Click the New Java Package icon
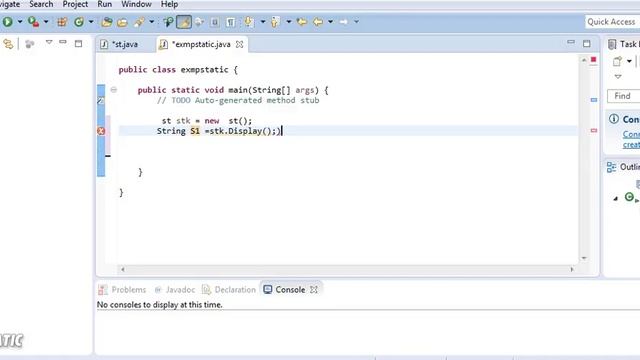The image size is (640, 360). pyautogui.click(x=62, y=22)
